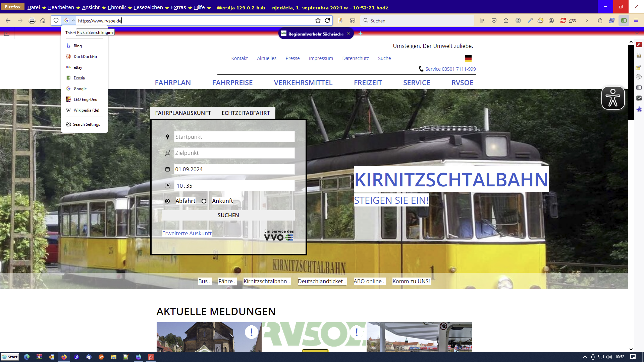Select the Ankunft radio button

pos(204,201)
